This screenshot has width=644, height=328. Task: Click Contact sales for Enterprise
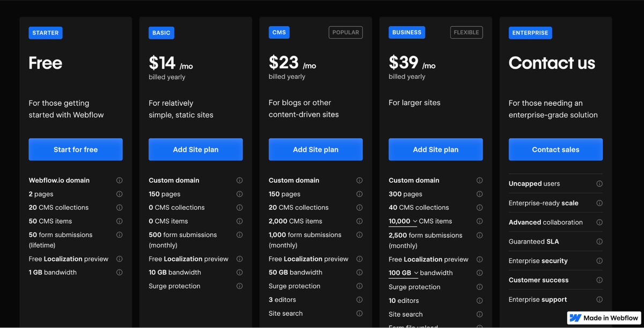click(555, 149)
